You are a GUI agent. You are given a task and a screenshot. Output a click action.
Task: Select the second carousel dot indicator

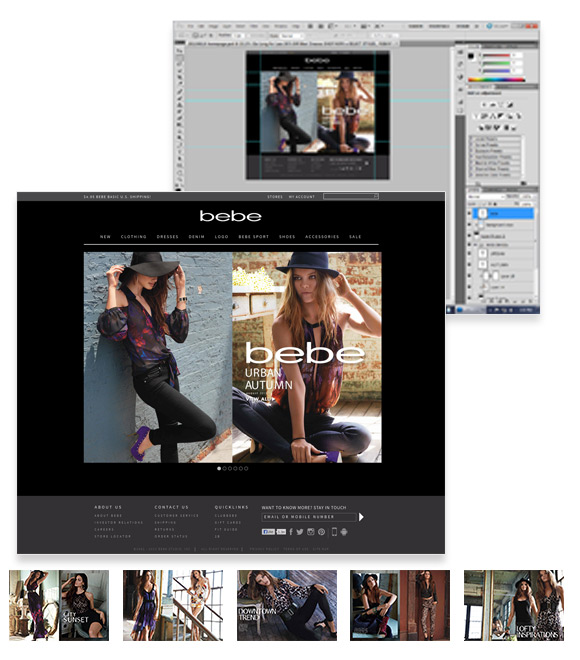[x=224, y=468]
